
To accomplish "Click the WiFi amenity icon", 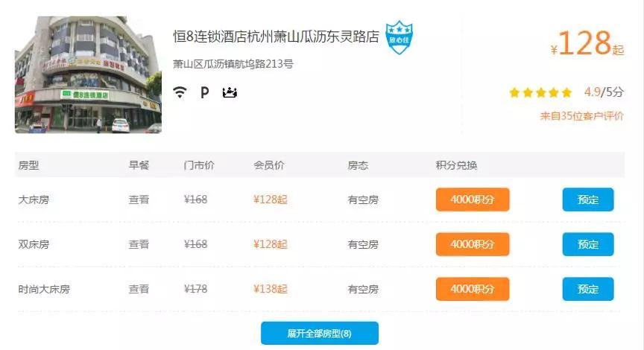I will tap(180, 92).
